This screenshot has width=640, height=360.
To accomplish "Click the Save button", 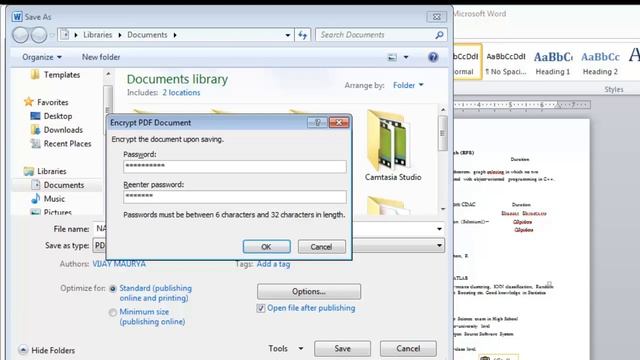I will point(342,349).
